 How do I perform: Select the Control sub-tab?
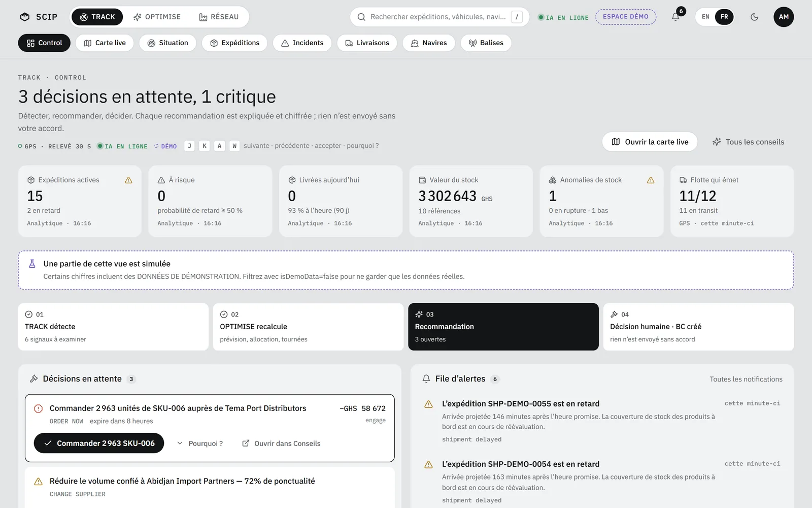[44, 43]
